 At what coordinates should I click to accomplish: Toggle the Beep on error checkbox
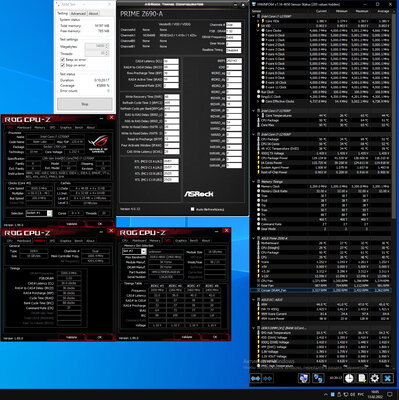click(x=62, y=60)
